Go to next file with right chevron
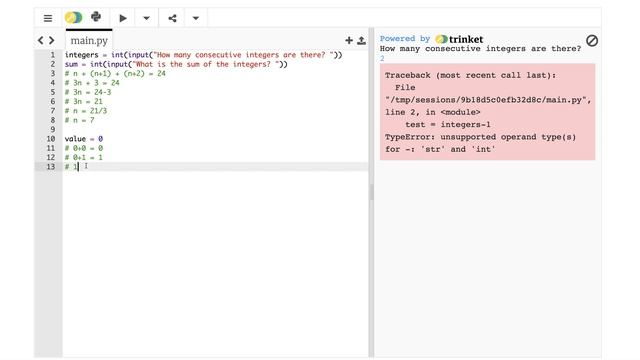This screenshot has width=640, height=360. (51, 40)
